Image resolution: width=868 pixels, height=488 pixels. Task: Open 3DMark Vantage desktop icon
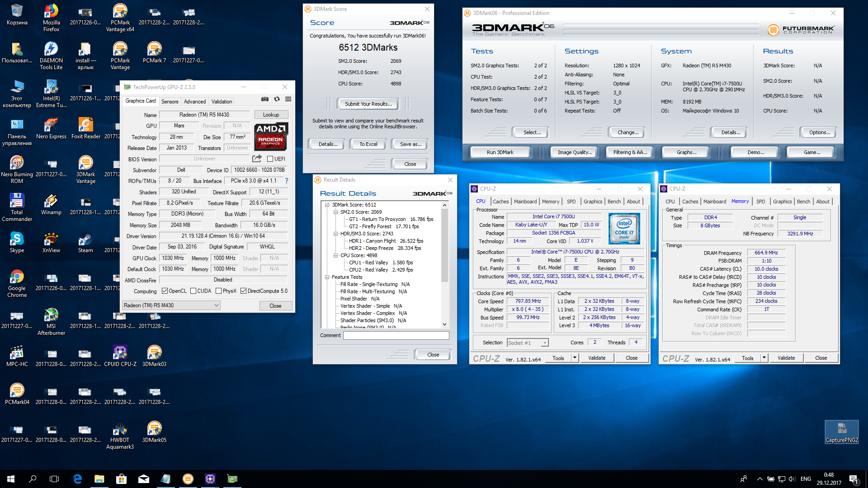pos(85,169)
